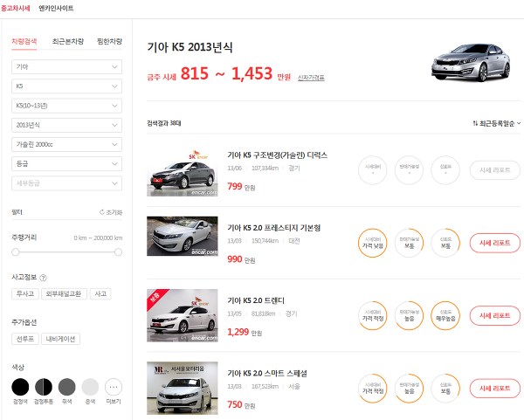Click the 가격 적정 gauge on 스마트 스페셜 listing
The image size is (524, 420).
[x=373, y=389]
